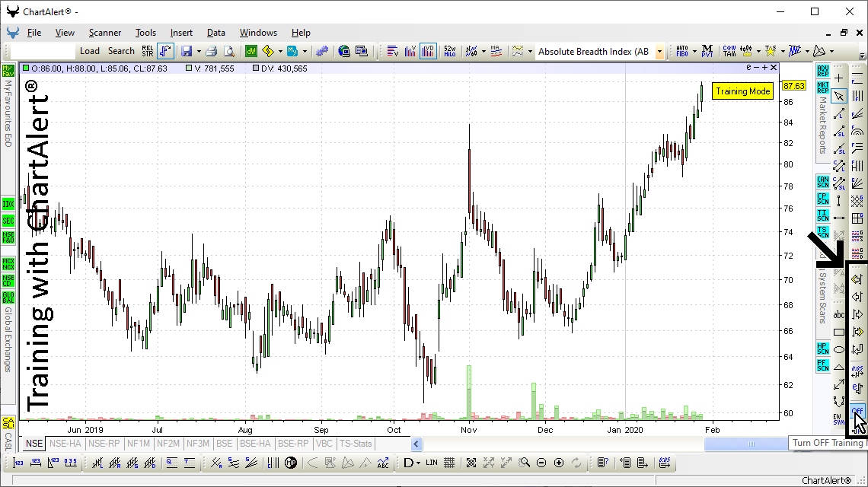Open the File menu
Screen dimensions: 868x487
pos(34,33)
